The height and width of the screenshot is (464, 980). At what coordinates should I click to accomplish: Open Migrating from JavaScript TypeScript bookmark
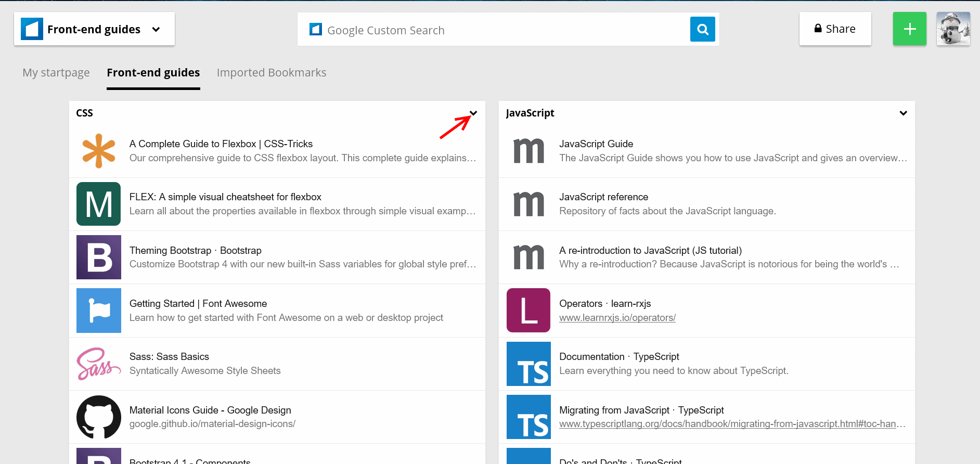(641, 410)
